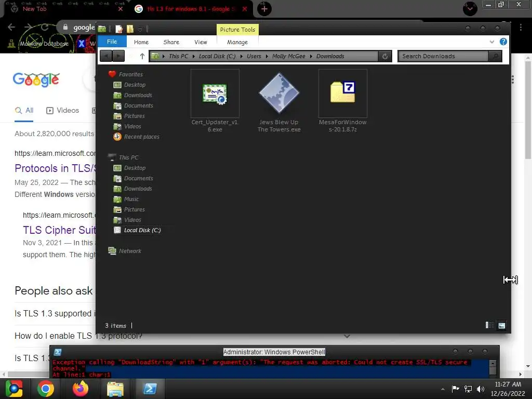Click the PowerShell window title icon
Viewport: 532px width, 399px height.
58,352
